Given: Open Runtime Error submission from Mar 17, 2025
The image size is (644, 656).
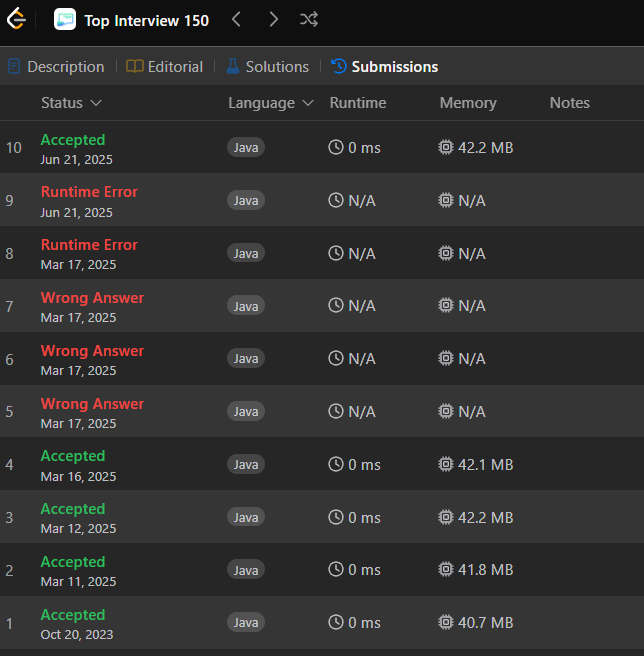Looking at the screenshot, I should (322, 253).
